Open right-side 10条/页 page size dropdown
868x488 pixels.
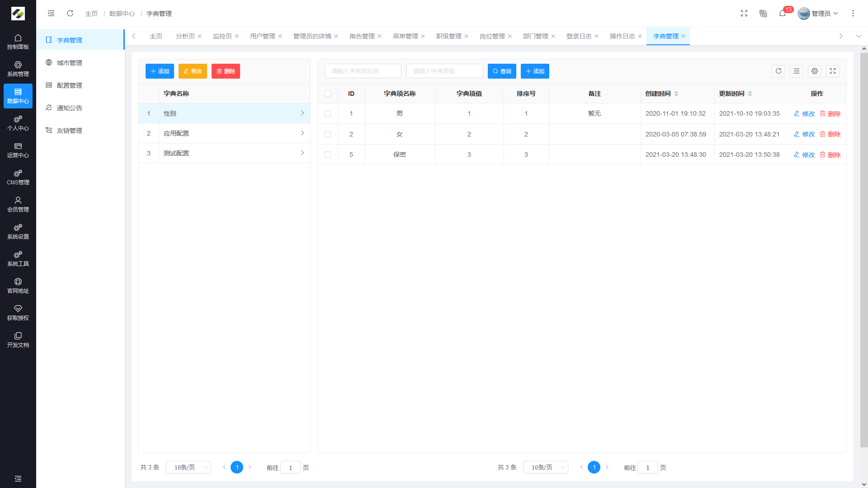pos(545,468)
